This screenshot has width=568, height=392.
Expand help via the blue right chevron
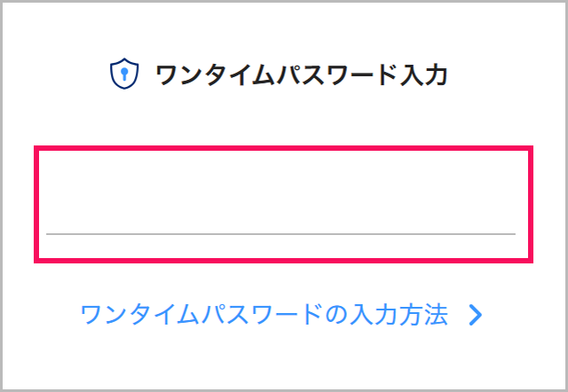[476, 315]
